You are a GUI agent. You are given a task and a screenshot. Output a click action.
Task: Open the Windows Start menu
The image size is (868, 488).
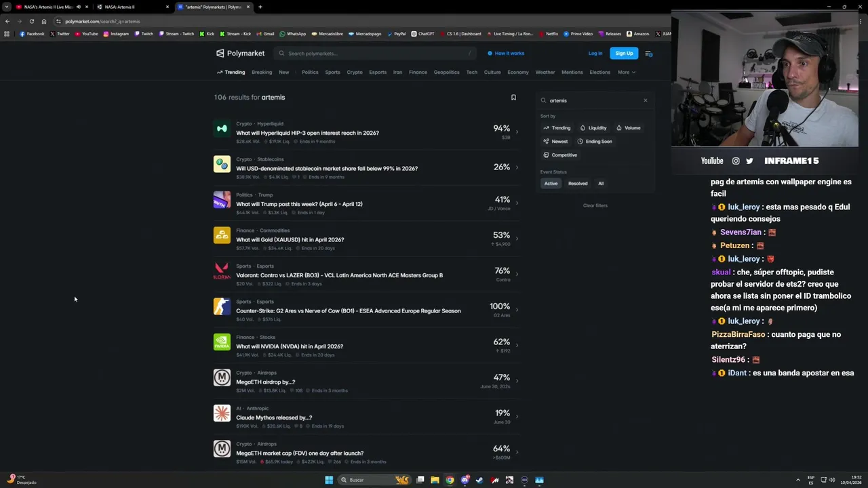(329, 480)
